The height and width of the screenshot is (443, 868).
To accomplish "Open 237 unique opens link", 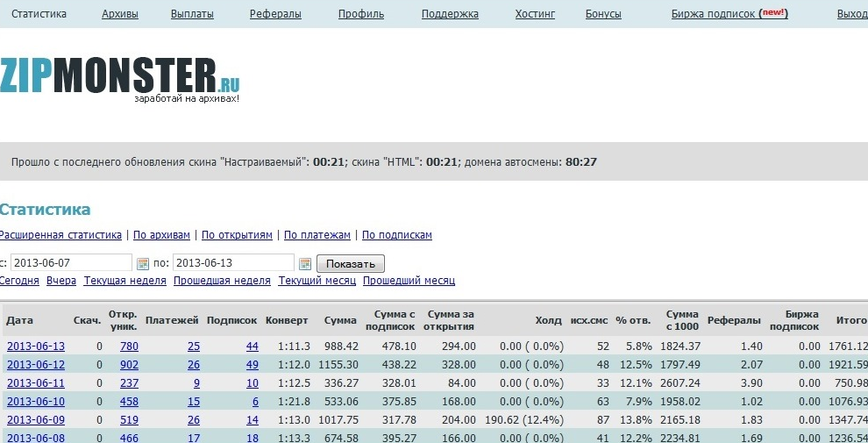I will coord(129,382).
